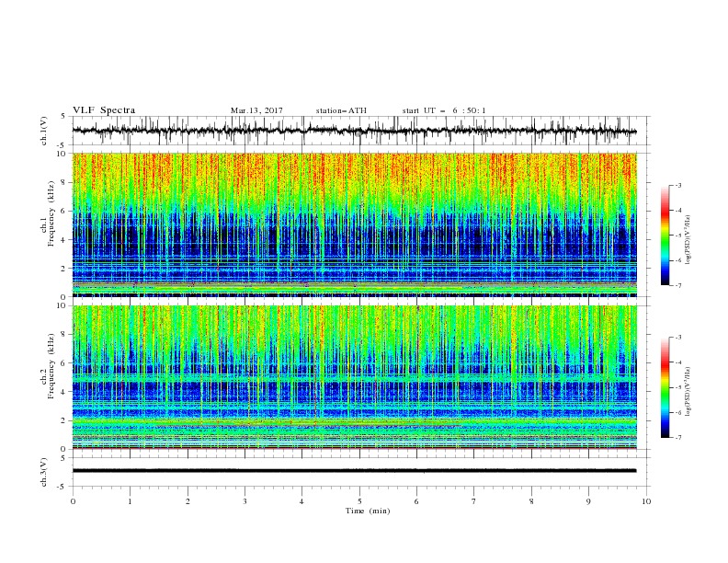Click the "start UT = 6 :50: 1" text
Image resolution: width=728 pixels, height=563 pixels.
point(444,110)
